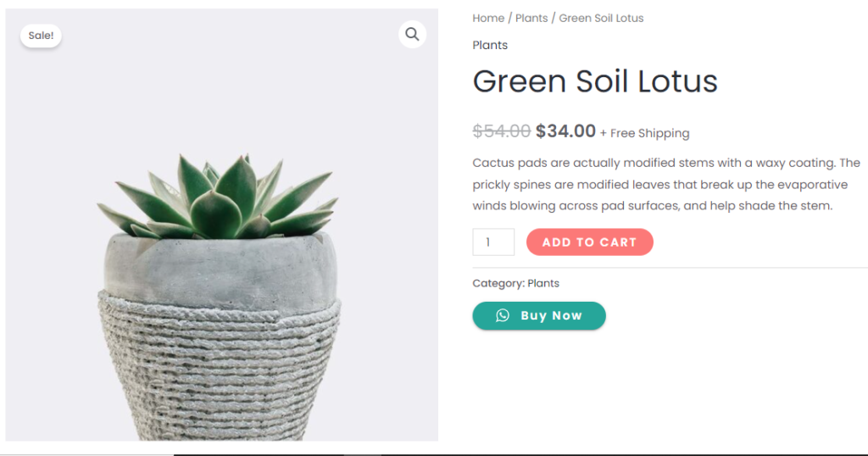Click the Category: label text
The image size is (868, 456).
tap(498, 283)
